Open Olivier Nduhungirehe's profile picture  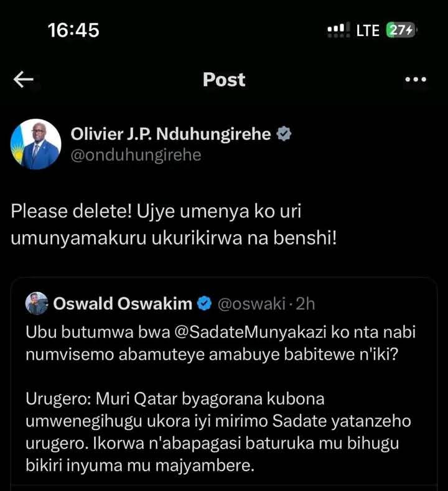[x=36, y=144]
